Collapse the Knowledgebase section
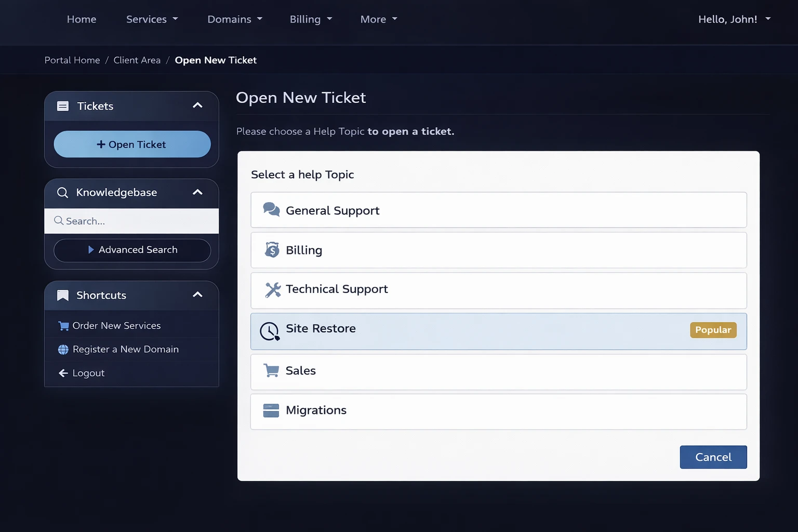Screen dimensions: 798x532 pos(197,192)
